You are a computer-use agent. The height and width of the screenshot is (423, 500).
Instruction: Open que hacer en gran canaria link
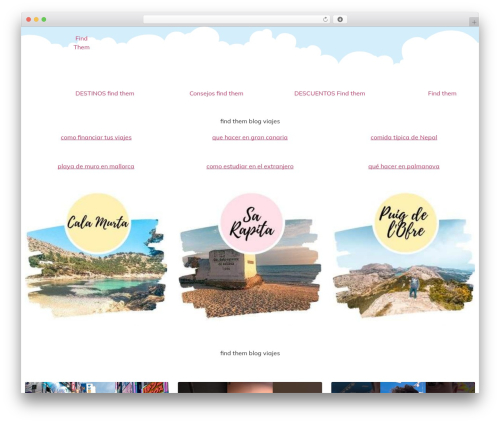[x=250, y=138]
